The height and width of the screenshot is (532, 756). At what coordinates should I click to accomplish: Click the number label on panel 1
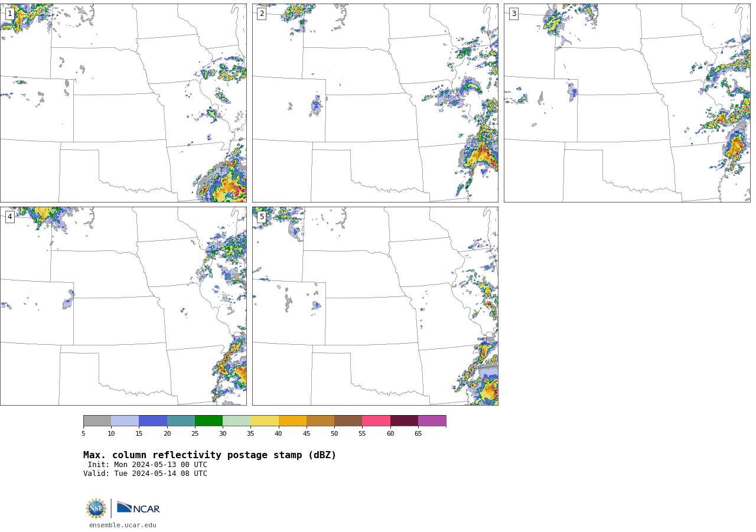tap(9, 14)
